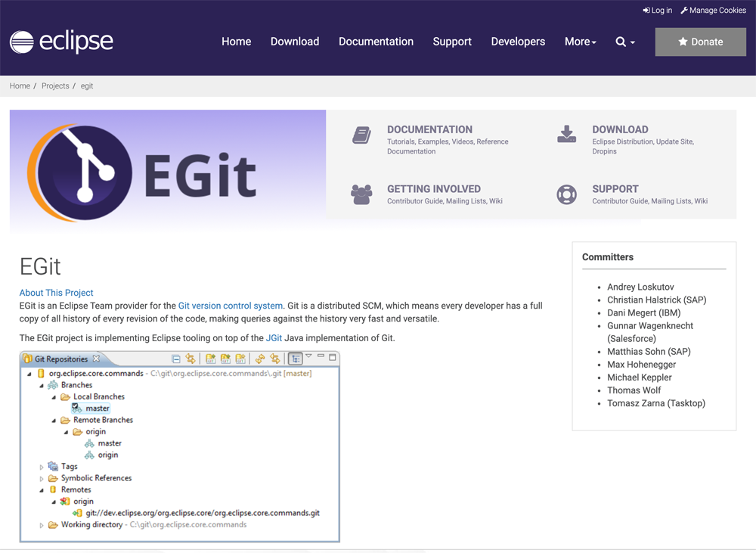Open Documentation in the top navigation bar
Viewport: 756px width, 553px height.
(376, 42)
